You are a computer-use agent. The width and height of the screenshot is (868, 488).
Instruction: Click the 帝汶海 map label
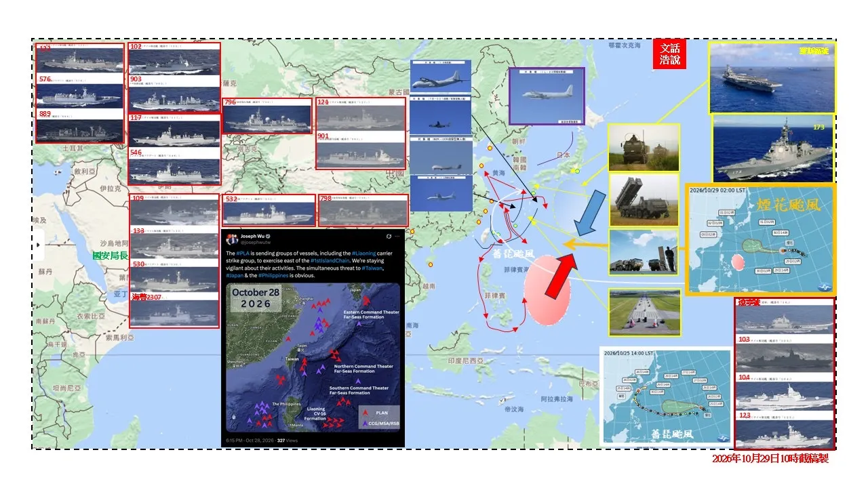(514, 410)
